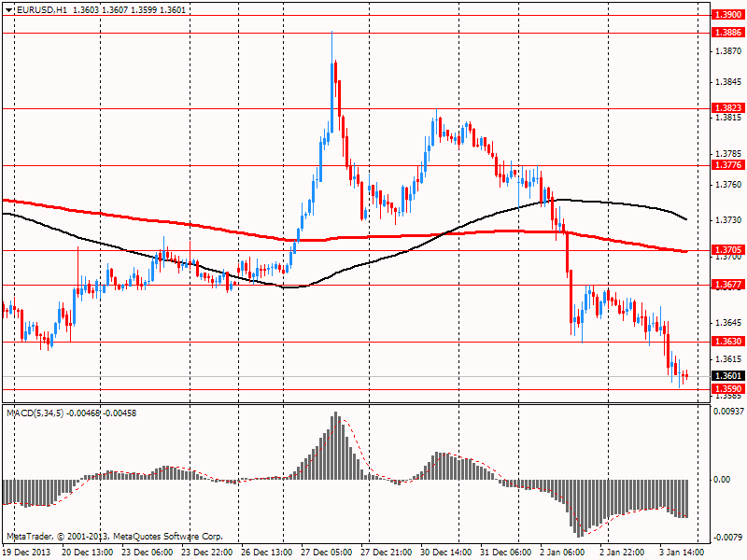Click the 1.3845 price scale value
Image resolution: width=747 pixels, height=560 pixels.
[x=728, y=82]
